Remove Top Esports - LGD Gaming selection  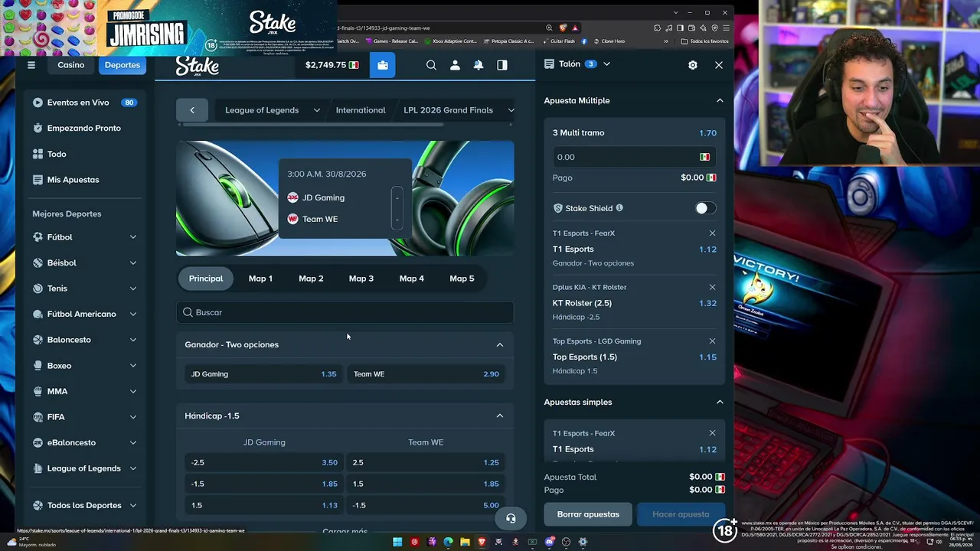[712, 341]
